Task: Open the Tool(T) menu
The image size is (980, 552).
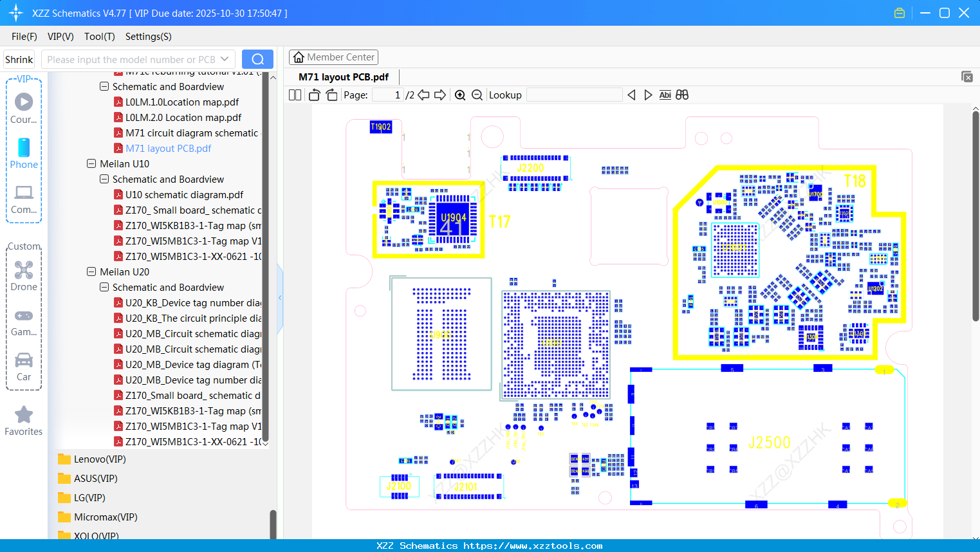Action: [x=99, y=37]
